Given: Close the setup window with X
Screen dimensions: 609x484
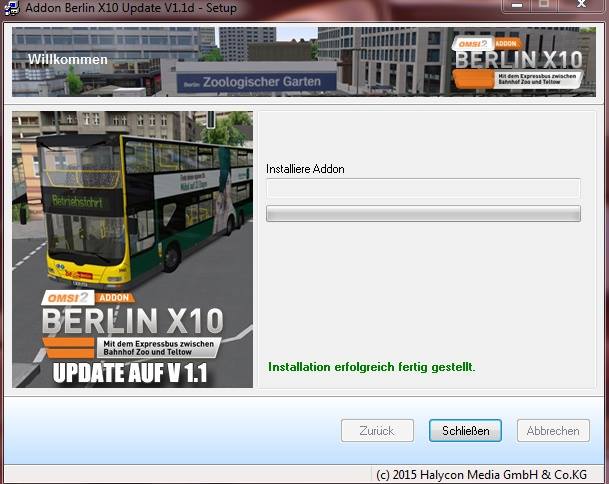Looking at the screenshot, I should [x=581, y=5].
